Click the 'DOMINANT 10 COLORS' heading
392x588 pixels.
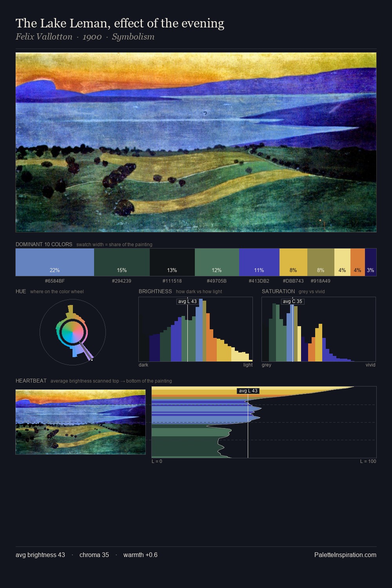click(44, 244)
